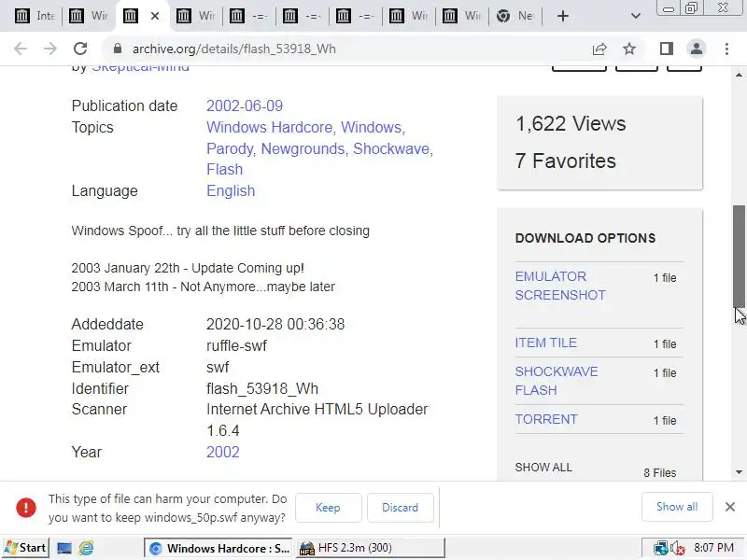The image size is (747, 560).
Task: Click the Addeddate value 2020-10-28 00:36:38
Action: tap(275, 324)
